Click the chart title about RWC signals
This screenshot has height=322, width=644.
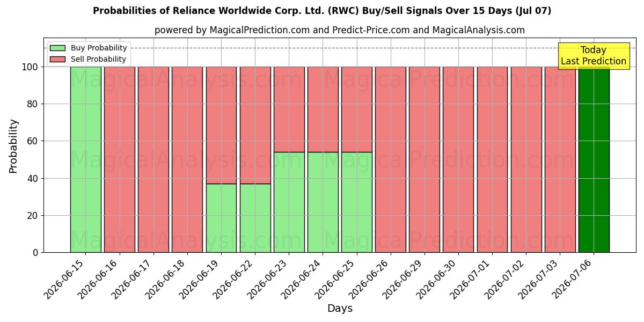[322, 11]
